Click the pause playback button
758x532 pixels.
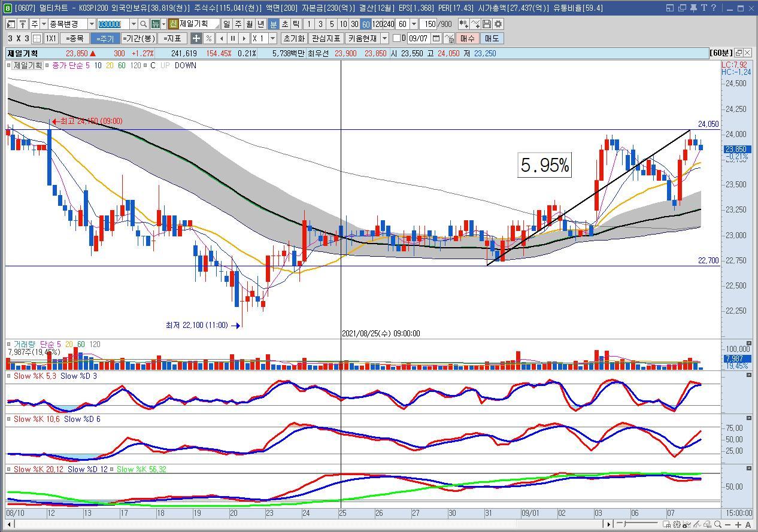(x=233, y=38)
